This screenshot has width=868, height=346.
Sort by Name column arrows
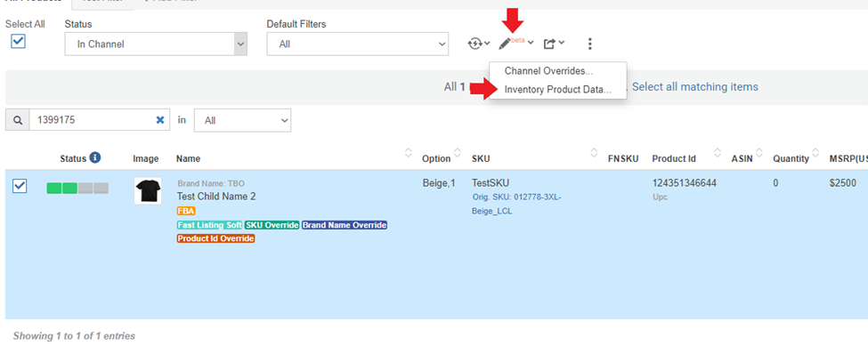[x=409, y=153]
